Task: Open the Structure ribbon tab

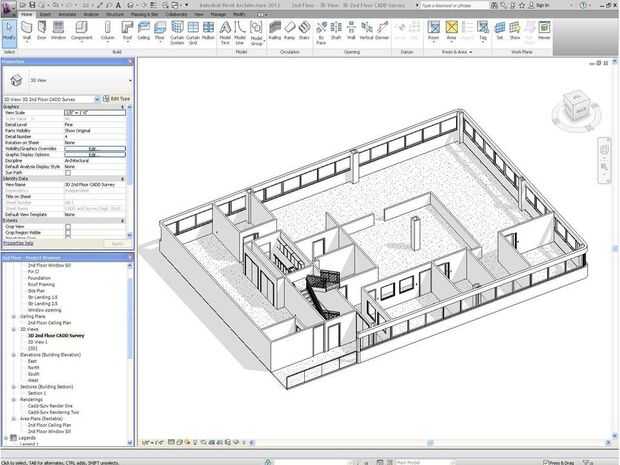Action: coord(115,14)
